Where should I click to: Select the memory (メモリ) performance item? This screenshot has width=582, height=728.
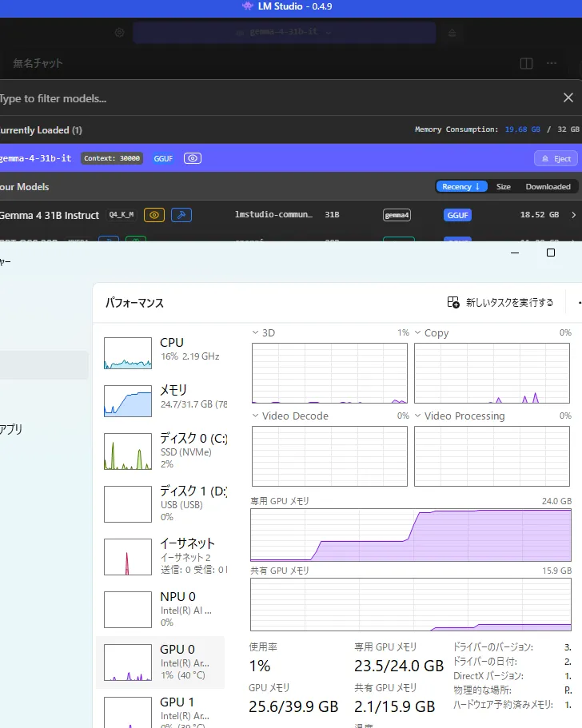point(160,396)
